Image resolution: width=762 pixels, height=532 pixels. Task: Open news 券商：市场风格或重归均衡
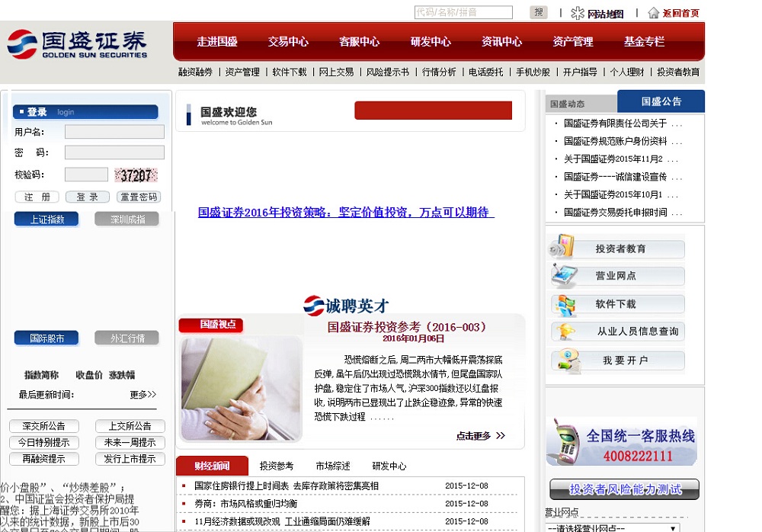click(246, 503)
